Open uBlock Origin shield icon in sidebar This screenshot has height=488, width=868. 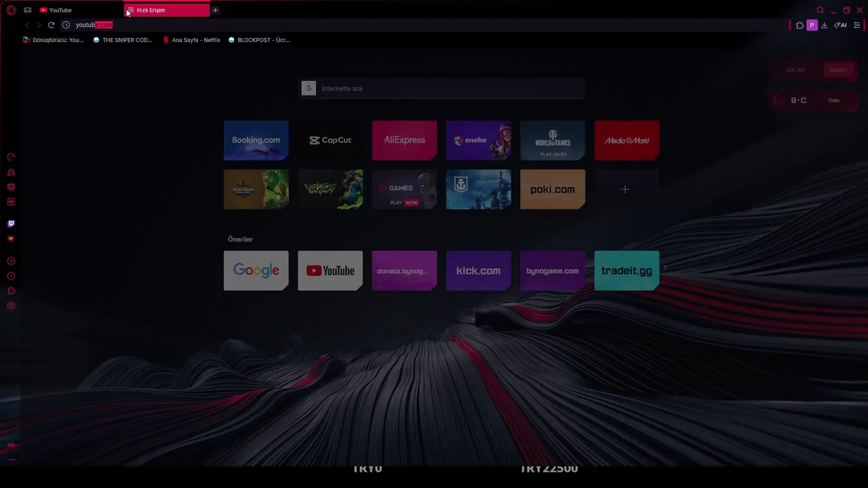(11, 239)
